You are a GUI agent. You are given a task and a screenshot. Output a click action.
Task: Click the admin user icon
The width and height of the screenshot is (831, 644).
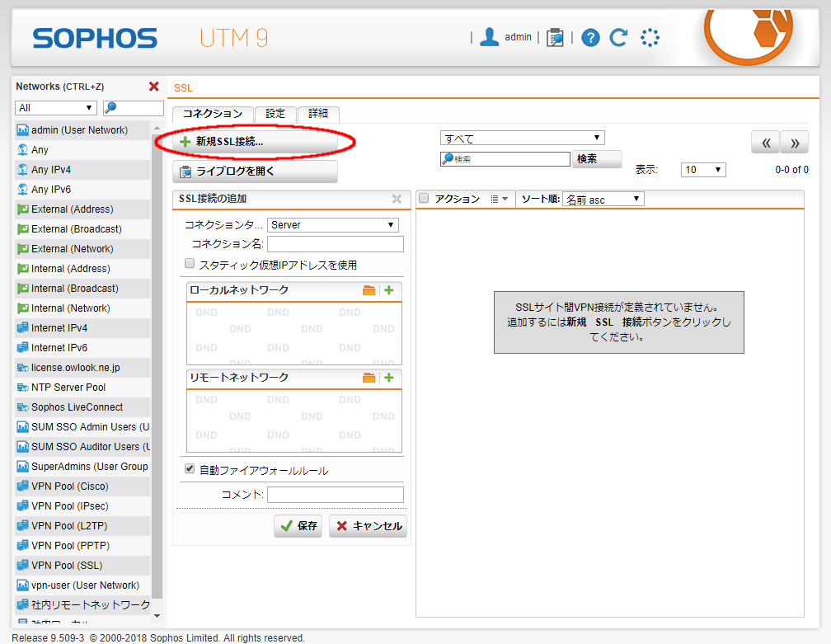point(490,37)
